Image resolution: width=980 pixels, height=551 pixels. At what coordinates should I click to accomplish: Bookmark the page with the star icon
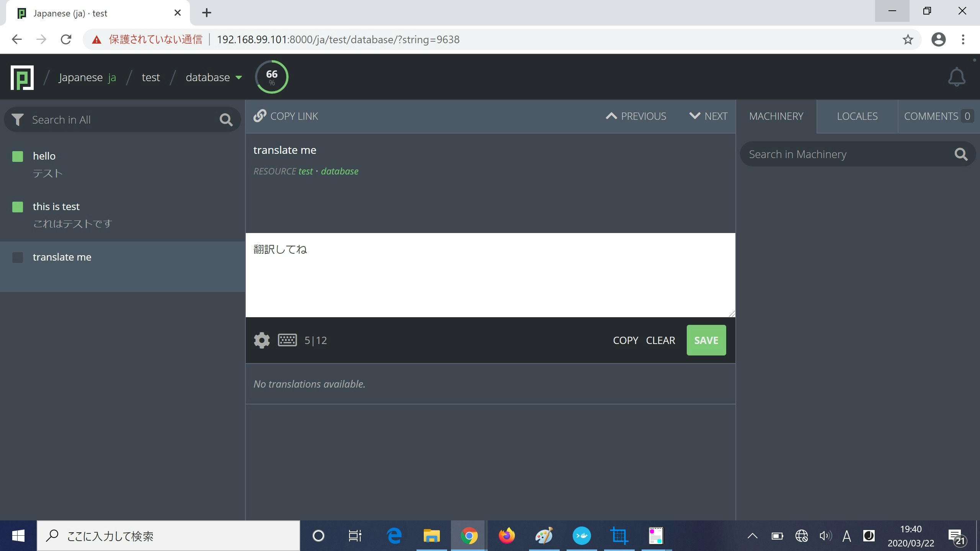click(908, 39)
